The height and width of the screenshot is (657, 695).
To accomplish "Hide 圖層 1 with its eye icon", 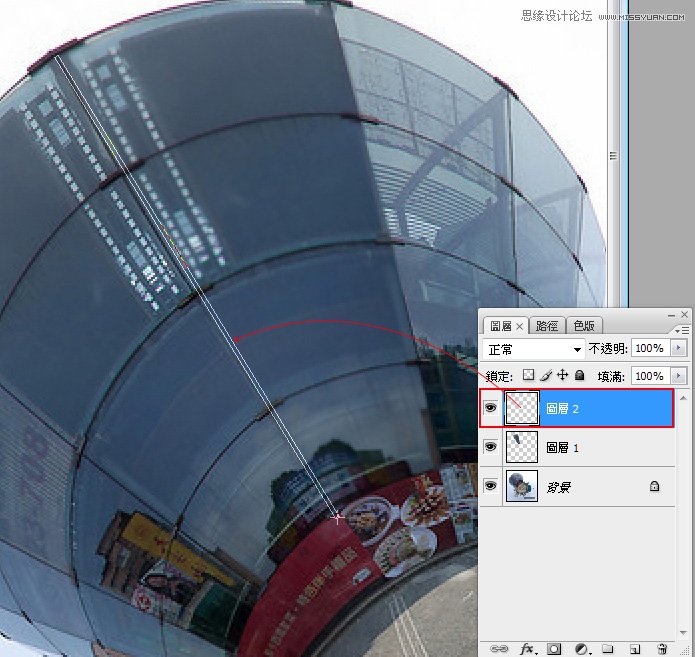I will (491, 447).
